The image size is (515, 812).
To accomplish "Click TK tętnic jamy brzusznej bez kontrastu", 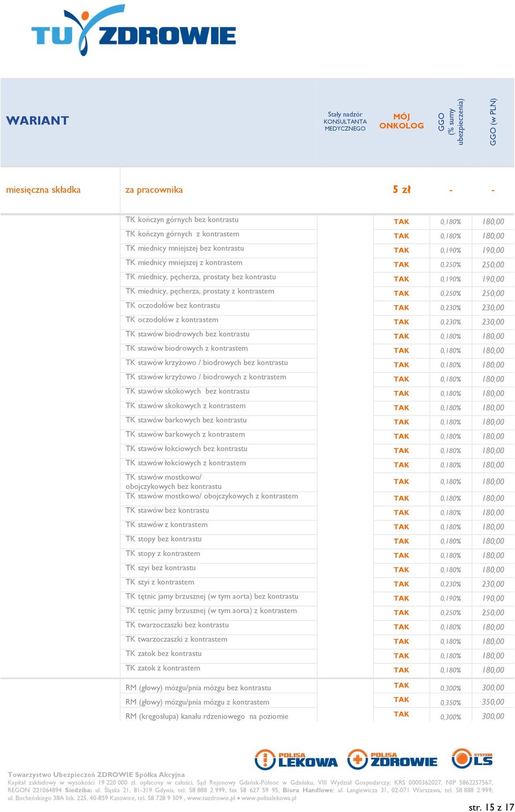I will [x=212, y=597].
